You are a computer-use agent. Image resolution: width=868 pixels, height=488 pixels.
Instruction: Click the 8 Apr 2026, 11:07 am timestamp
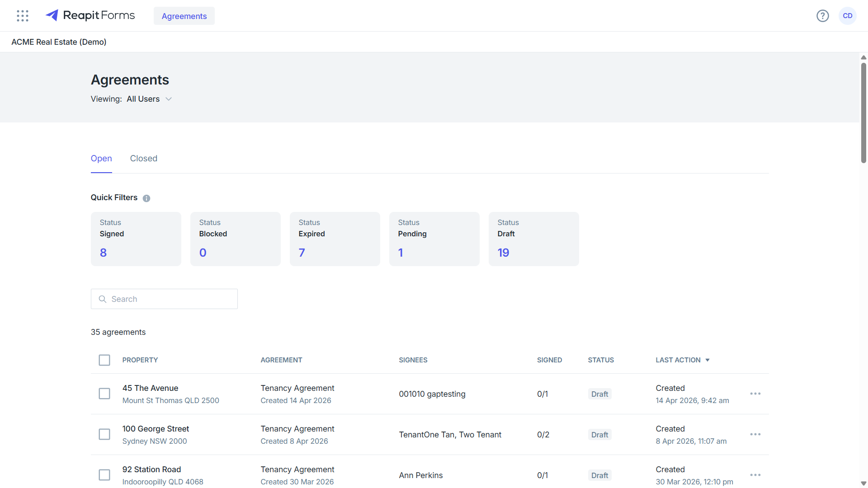pos(691,441)
